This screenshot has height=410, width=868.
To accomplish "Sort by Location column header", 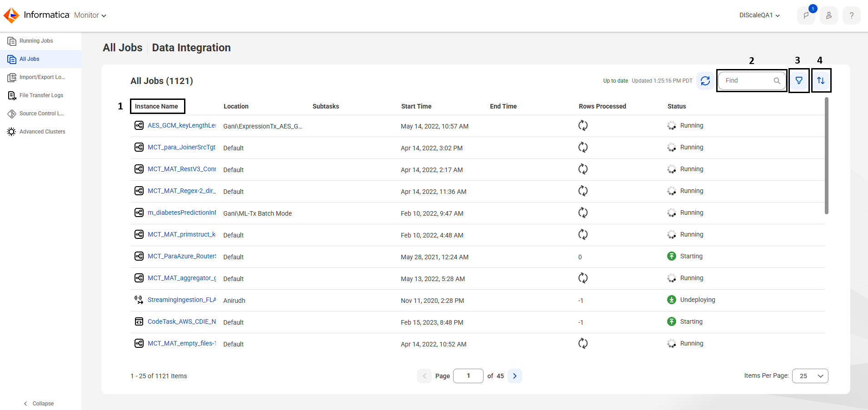I will pyautogui.click(x=236, y=106).
